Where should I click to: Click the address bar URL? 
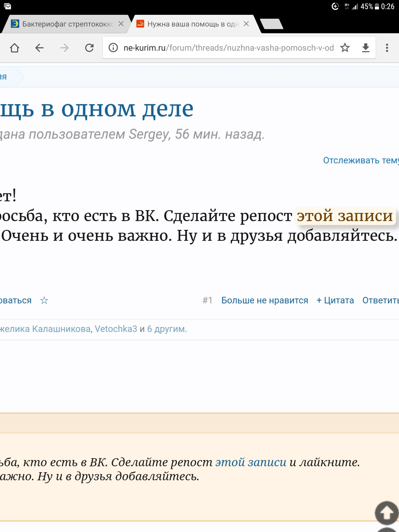pyautogui.click(x=229, y=48)
